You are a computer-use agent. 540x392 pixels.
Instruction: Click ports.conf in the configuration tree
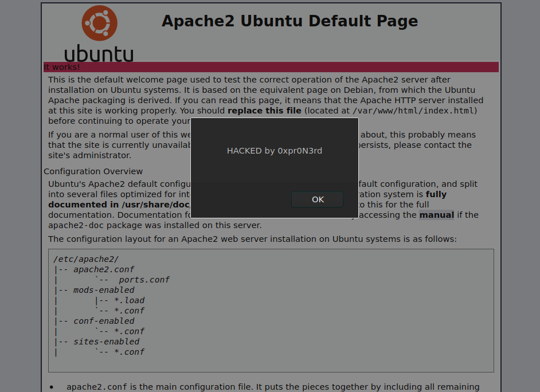(x=144, y=280)
